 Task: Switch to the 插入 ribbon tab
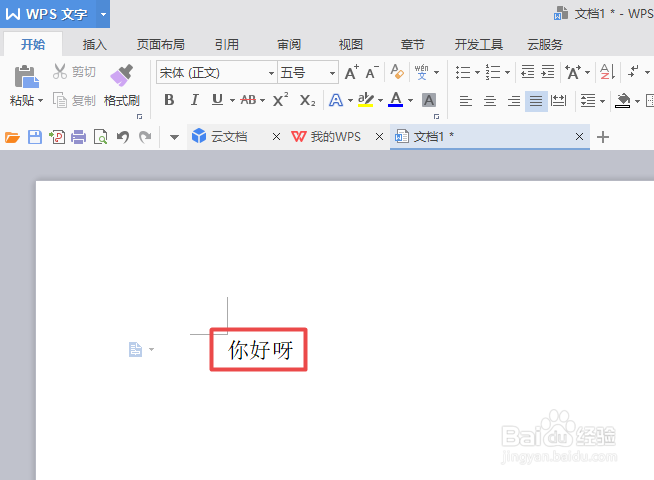click(95, 44)
